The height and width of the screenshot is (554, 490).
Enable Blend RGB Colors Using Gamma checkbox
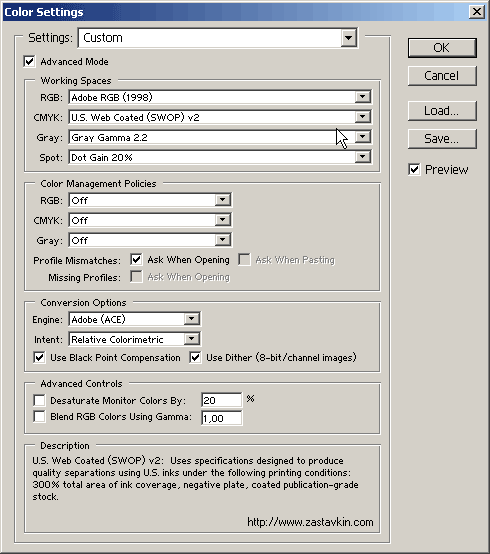click(x=39, y=417)
